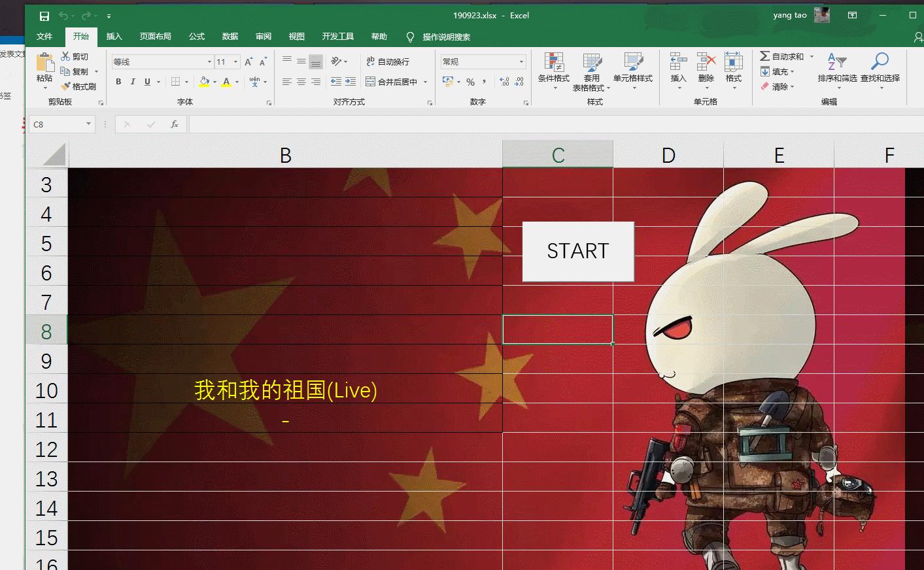The height and width of the screenshot is (570, 924).
Task: Click the Cut (剪切) scissors icon
Action: pyautogui.click(x=65, y=57)
